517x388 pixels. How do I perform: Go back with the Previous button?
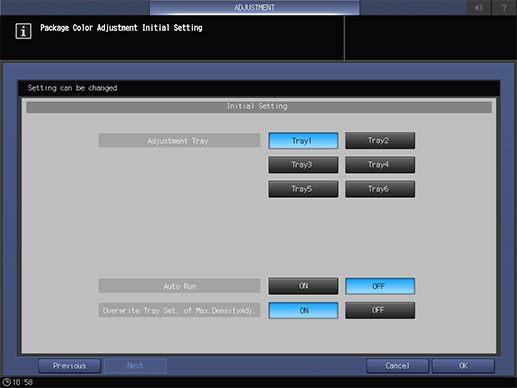coord(69,366)
